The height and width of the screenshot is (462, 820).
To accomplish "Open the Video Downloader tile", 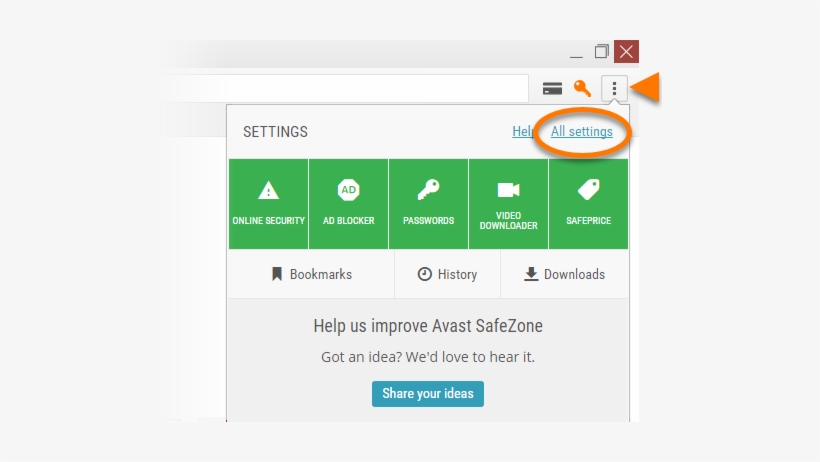I will (508, 204).
